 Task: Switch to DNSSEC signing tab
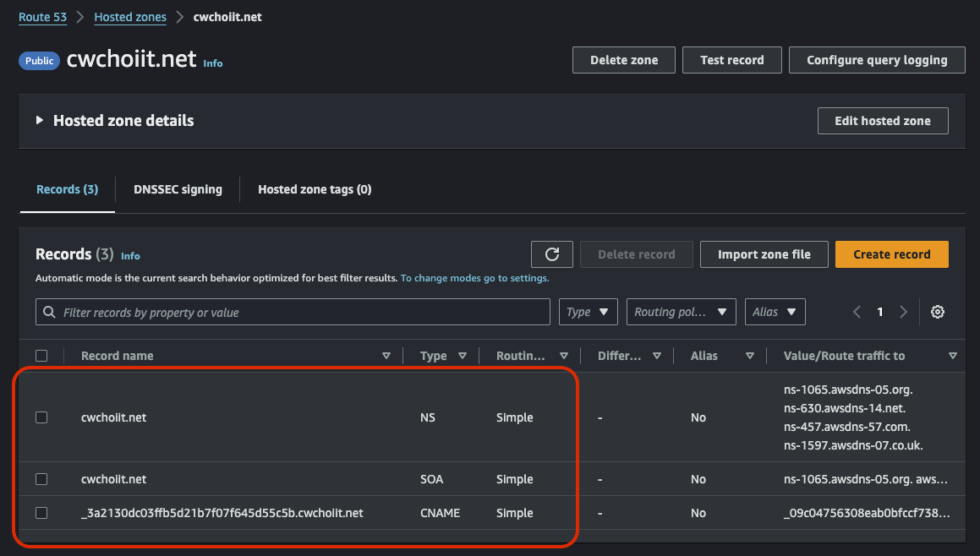tap(178, 189)
